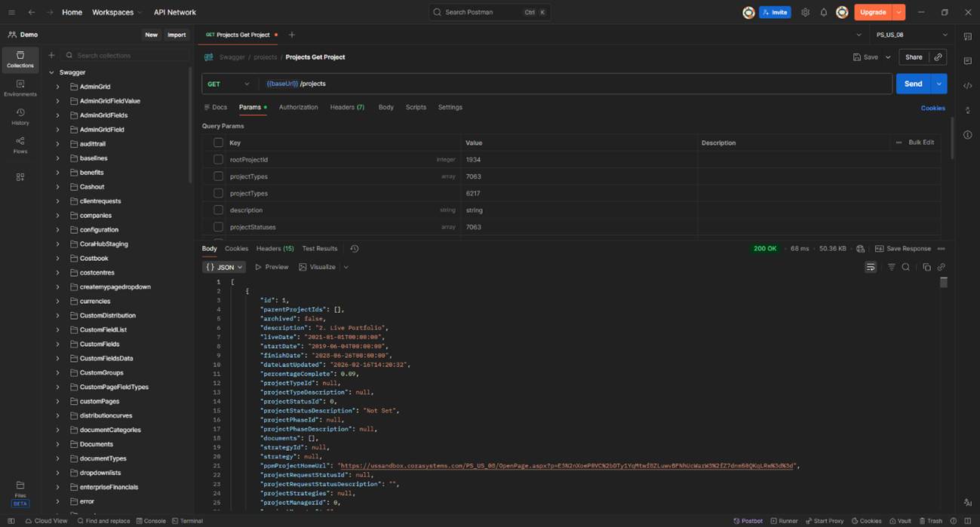Open the Upgrade dropdown arrow
980x527 pixels.
tap(899, 12)
